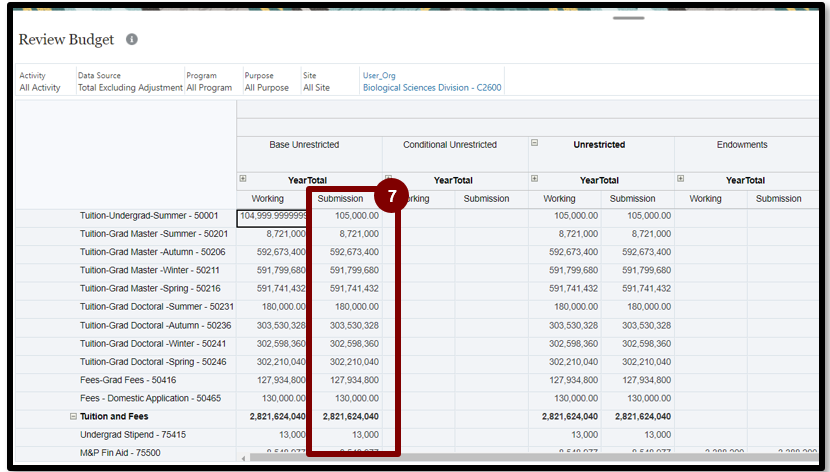Viewport: 830px width, 472px height.
Task: Expand YearTotal under the Unrestricted column
Action: point(535,179)
